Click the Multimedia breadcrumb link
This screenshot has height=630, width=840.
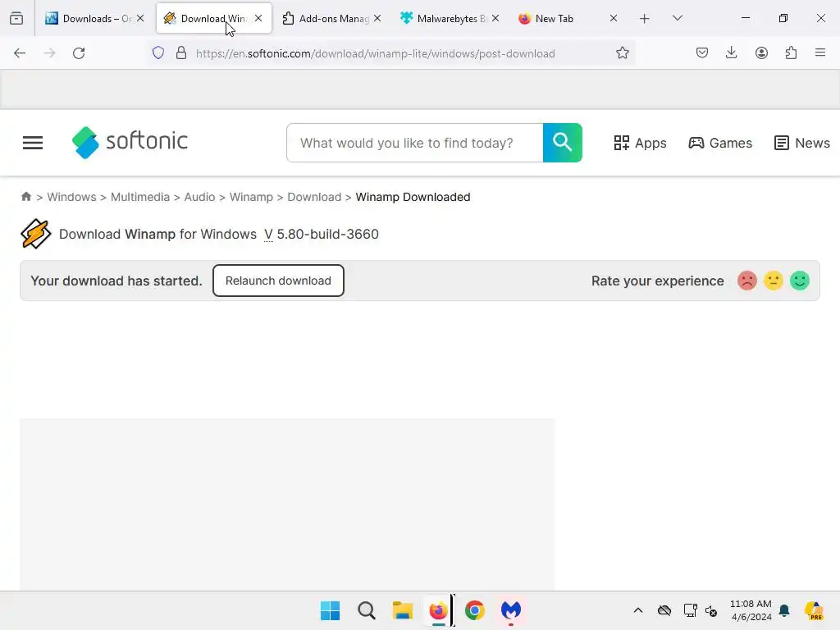139,197
